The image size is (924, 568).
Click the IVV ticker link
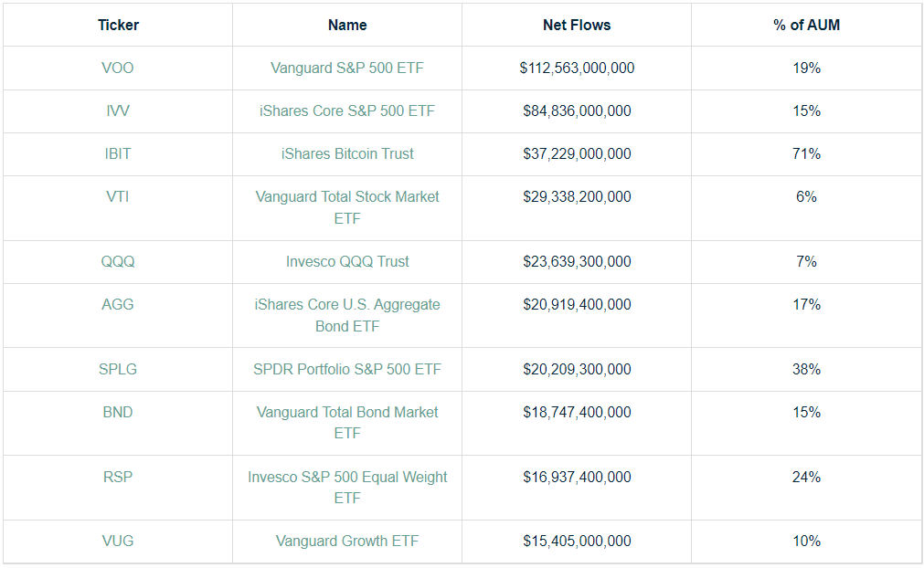point(118,111)
